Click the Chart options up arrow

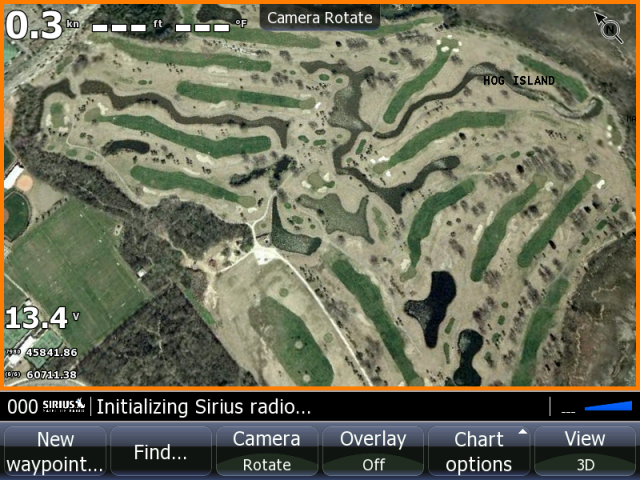coord(522,431)
